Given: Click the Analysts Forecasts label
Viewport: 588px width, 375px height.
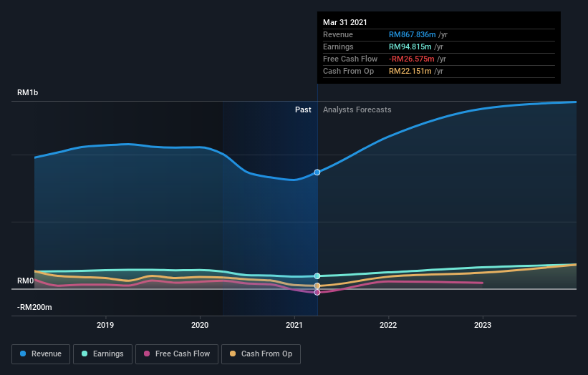Looking at the screenshot, I should point(357,109).
